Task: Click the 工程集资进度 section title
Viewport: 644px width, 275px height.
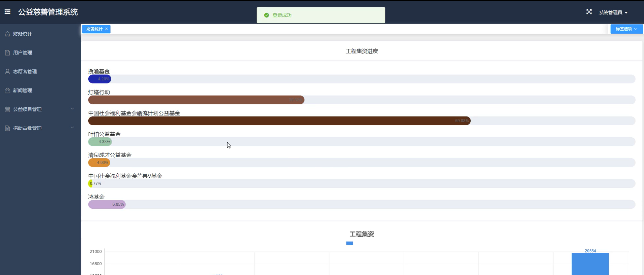Action: tap(362, 51)
